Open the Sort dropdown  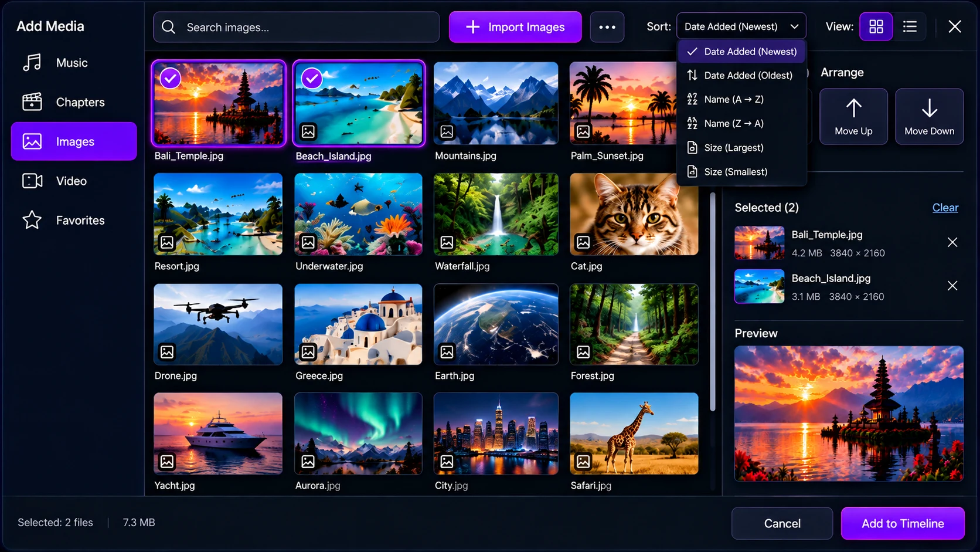[x=741, y=26]
